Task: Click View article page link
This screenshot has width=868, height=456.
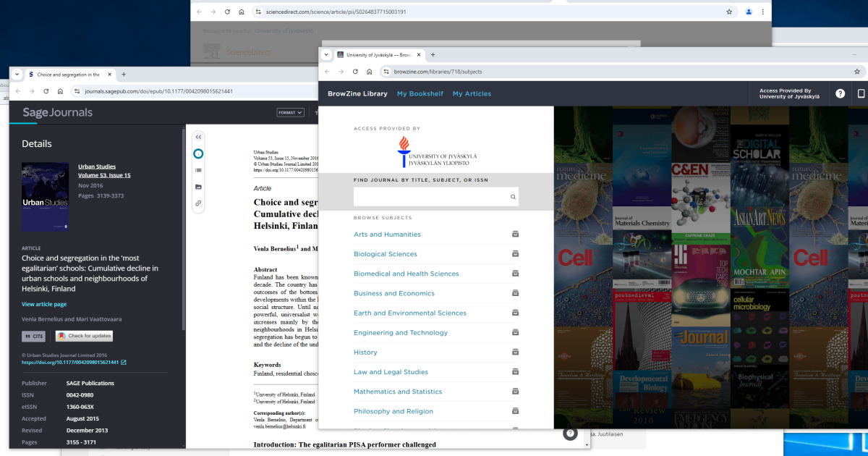Action: pyautogui.click(x=44, y=304)
